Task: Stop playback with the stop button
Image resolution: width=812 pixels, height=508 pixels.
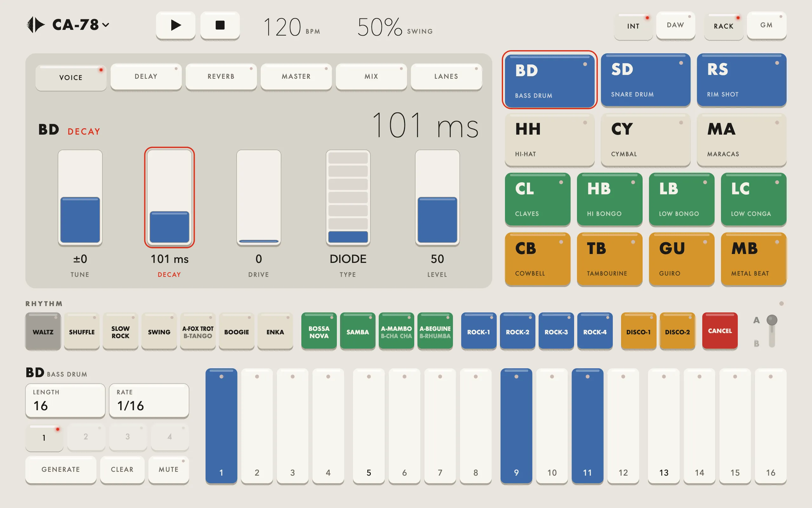Action: pyautogui.click(x=220, y=25)
